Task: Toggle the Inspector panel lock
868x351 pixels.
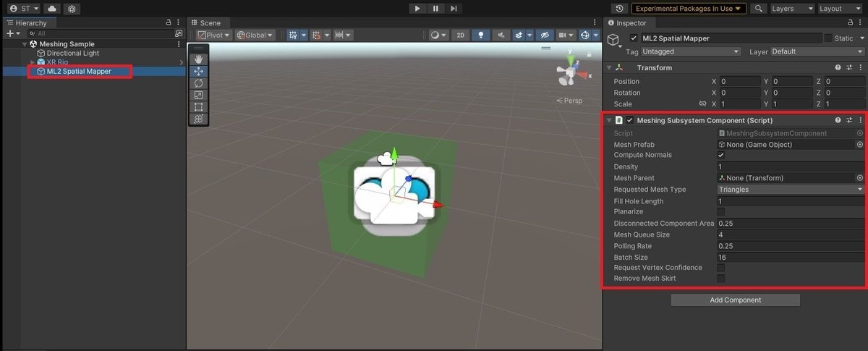Action: [851, 23]
